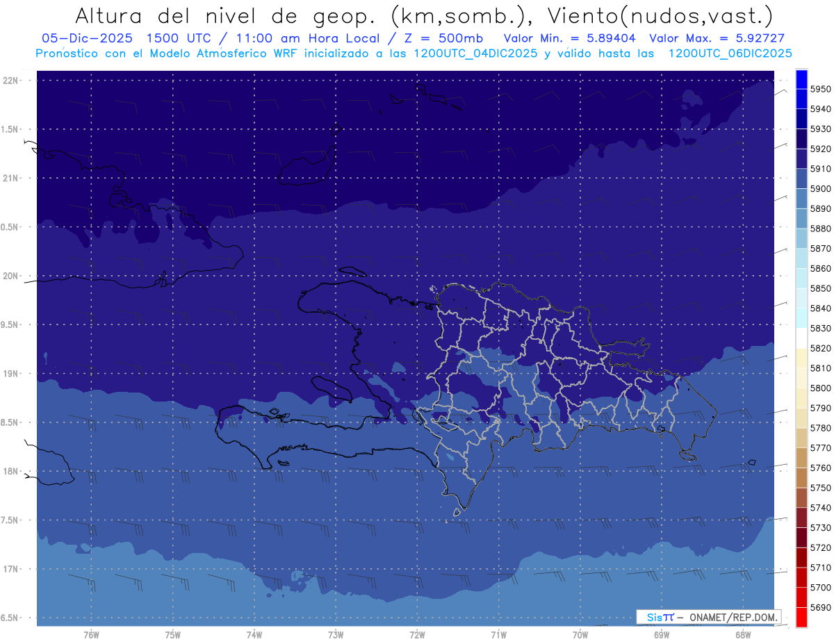Viewport: 834px width, 644px height.
Task: Click the '5710' color scale value
Action: (x=820, y=568)
